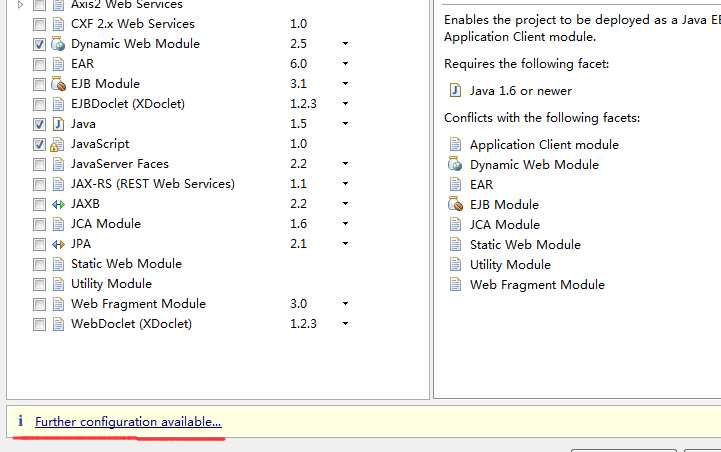Screen dimensions: 721x452
Task: Open the JPA version 2.1 dropdown
Action: coord(345,244)
